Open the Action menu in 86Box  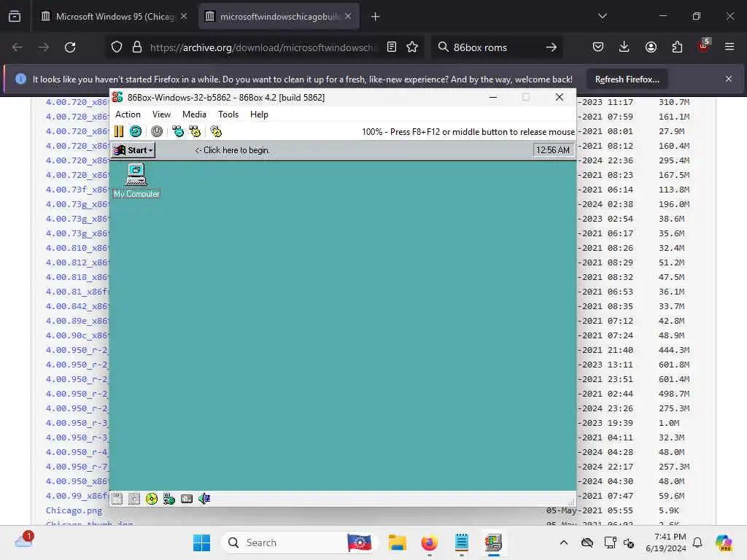click(x=128, y=114)
